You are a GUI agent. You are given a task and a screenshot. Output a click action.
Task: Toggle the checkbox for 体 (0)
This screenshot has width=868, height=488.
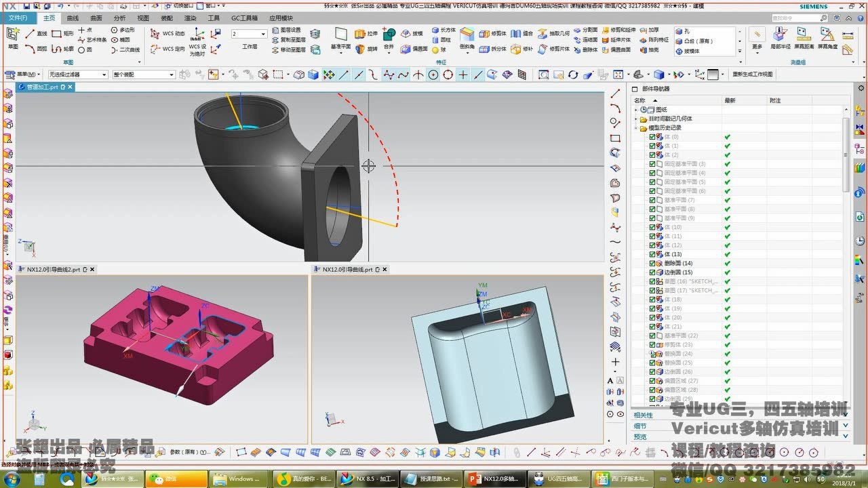pos(652,136)
